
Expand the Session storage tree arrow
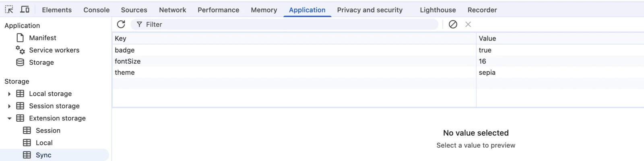[x=9, y=106]
